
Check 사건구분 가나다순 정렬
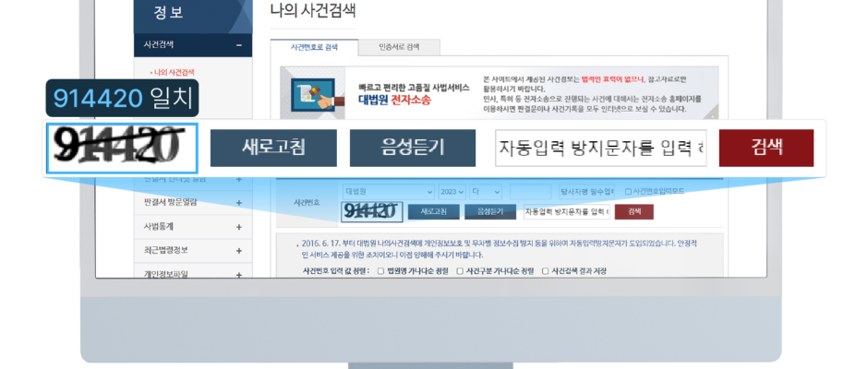[460, 271]
